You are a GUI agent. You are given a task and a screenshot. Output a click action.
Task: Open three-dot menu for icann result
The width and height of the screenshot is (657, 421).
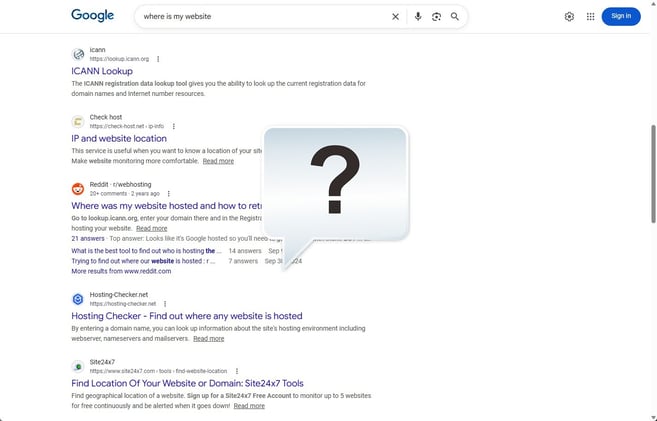pyautogui.click(x=158, y=59)
